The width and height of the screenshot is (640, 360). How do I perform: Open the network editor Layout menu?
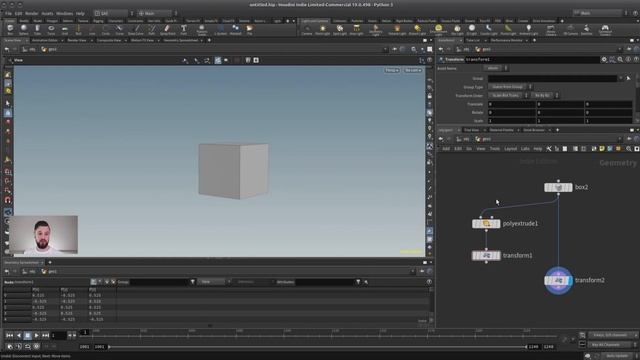[x=510, y=149]
